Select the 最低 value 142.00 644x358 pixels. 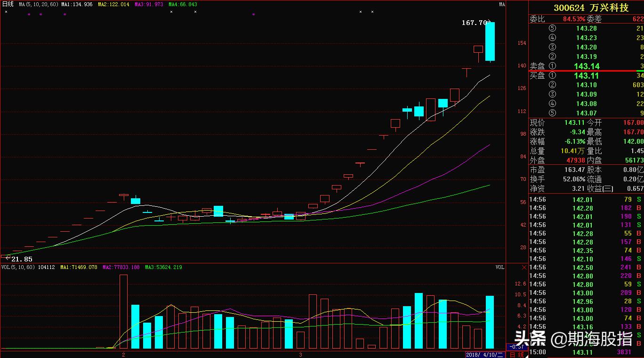633,142
